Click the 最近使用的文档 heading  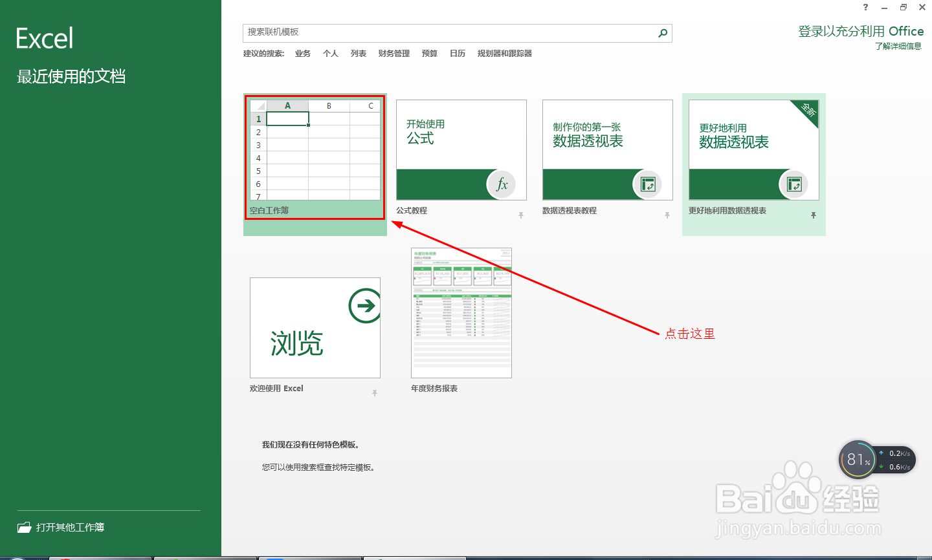point(71,76)
